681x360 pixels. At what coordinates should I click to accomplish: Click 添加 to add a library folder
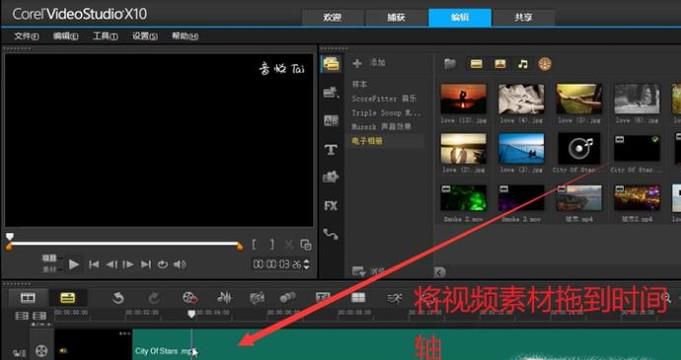(x=369, y=63)
